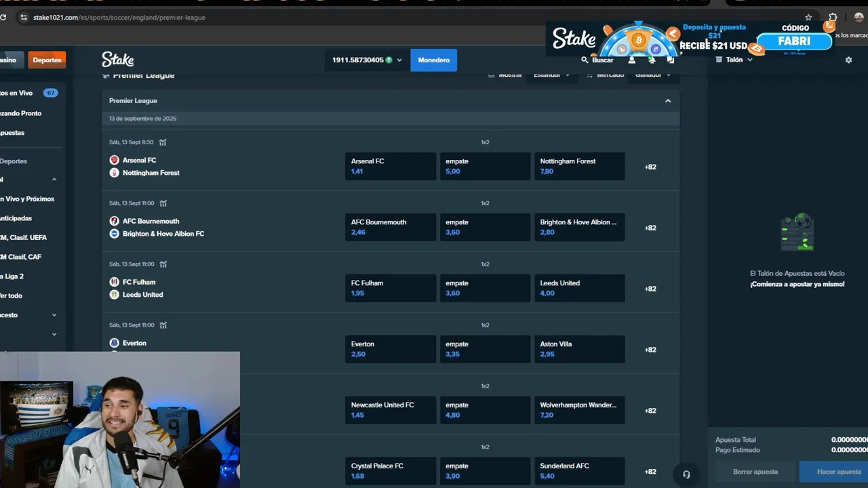Click the site info icon in address bar
868x488 pixels.
click(24, 18)
